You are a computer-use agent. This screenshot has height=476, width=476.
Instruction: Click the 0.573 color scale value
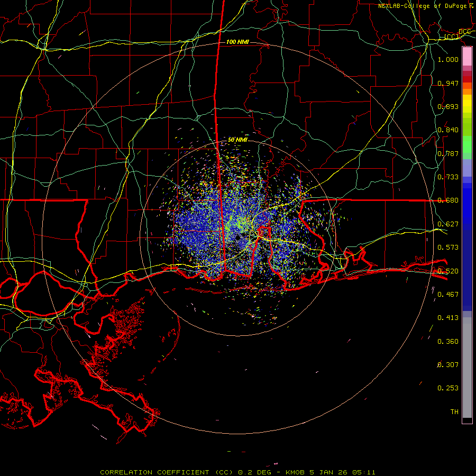(448, 248)
